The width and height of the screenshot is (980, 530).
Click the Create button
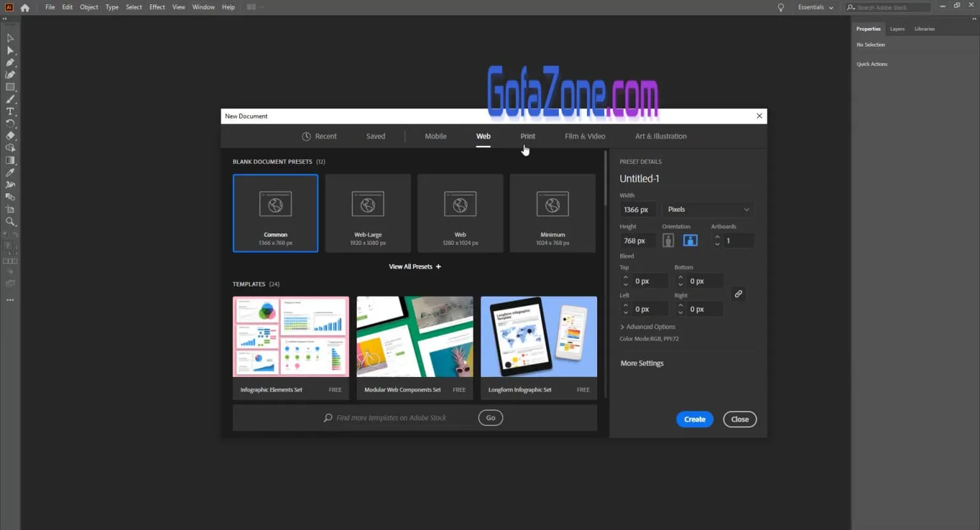coord(695,419)
